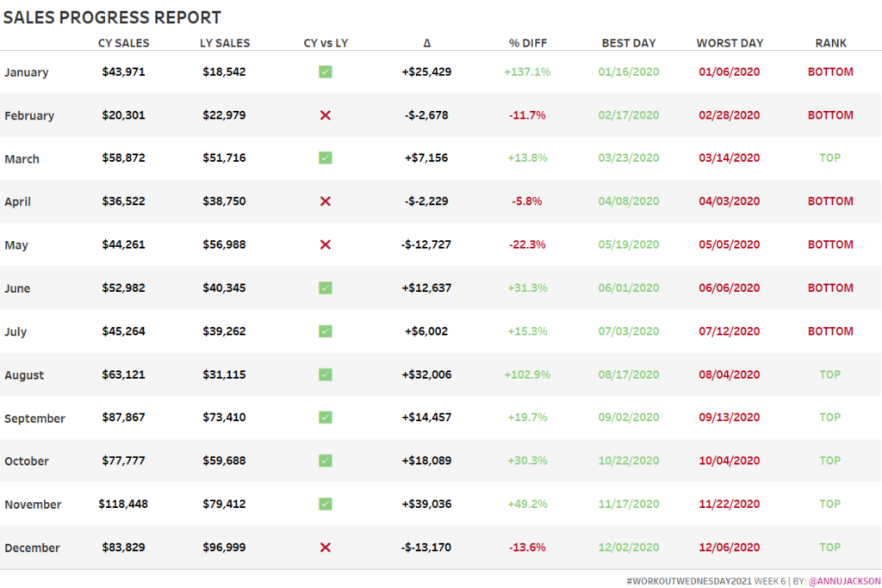The height and width of the screenshot is (588, 882).
Task: Click the SALES PROGRESS REPORT title
Action: 112,17
